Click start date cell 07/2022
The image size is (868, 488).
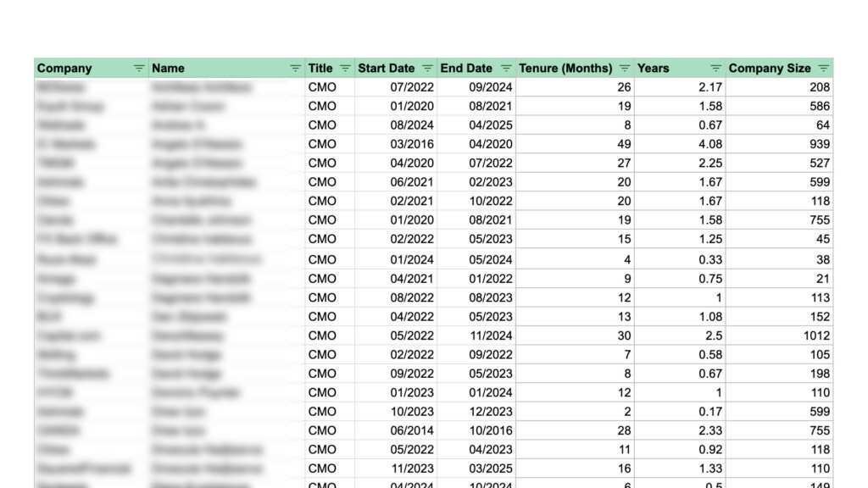click(396, 87)
